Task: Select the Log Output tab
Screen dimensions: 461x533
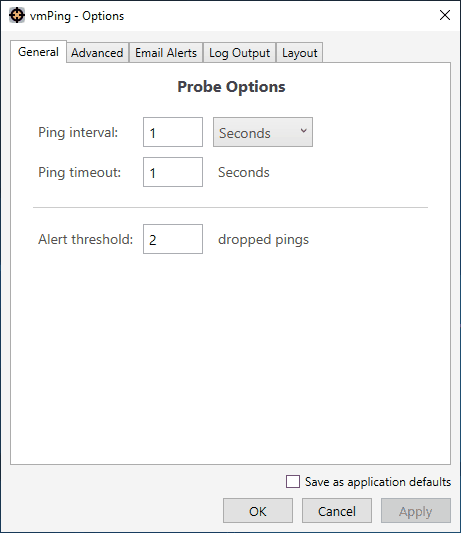Action: tap(239, 53)
